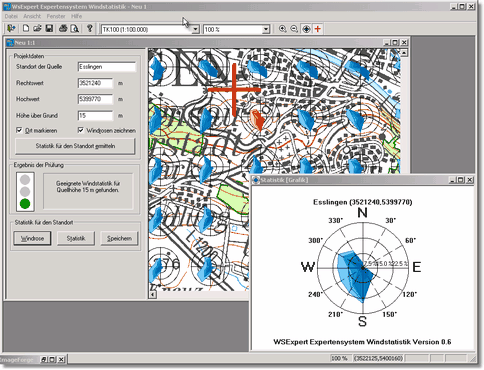Viewport: 484px width, 370px height.
Task: Click the wind rose chart in Statistik window
Action: click(x=363, y=268)
